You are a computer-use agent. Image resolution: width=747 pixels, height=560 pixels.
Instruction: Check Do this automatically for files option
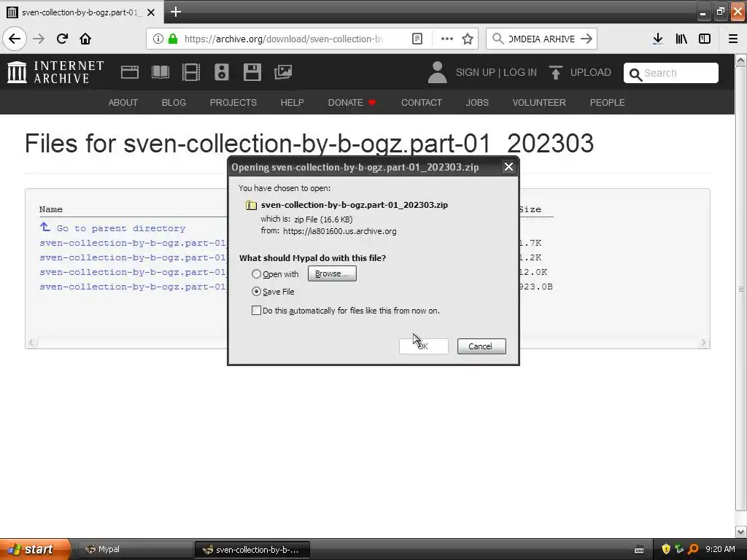tap(256, 311)
